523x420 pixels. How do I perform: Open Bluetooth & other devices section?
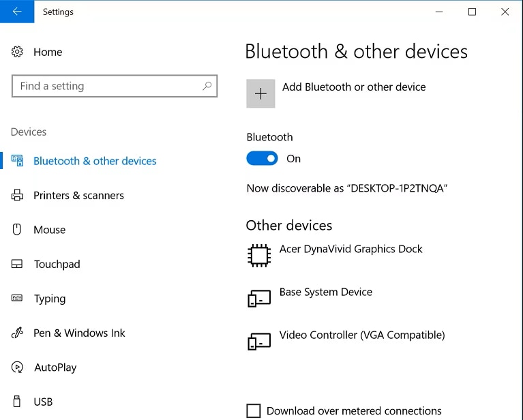coord(95,161)
